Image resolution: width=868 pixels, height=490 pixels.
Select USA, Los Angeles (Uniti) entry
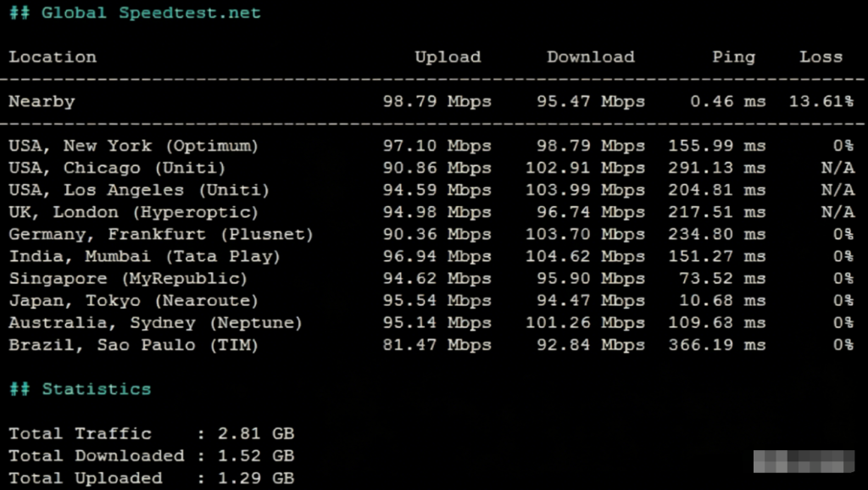139,190
